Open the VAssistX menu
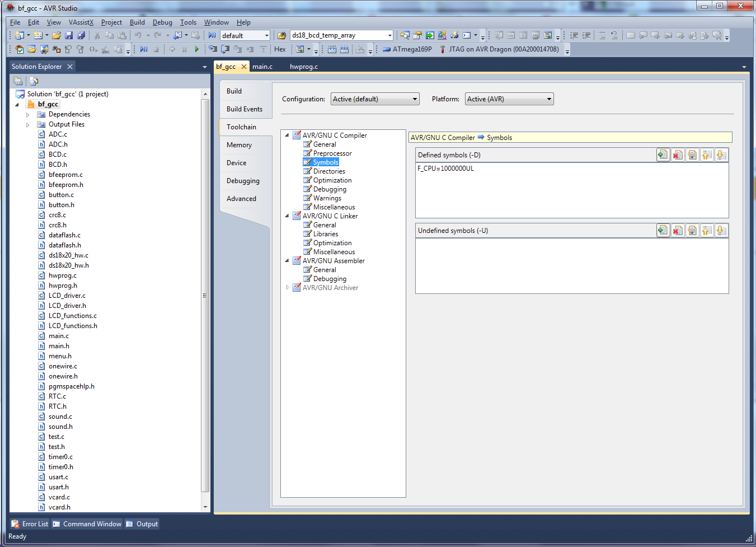Image resolution: width=756 pixels, height=547 pixels. [81, 22]
